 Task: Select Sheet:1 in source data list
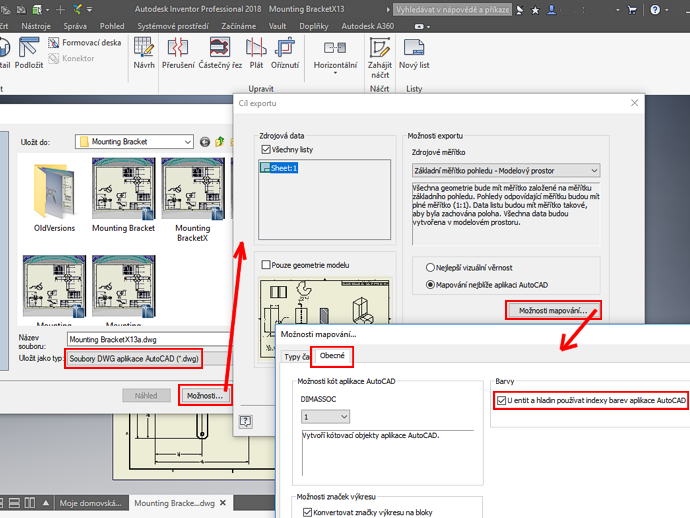[279, 168]
